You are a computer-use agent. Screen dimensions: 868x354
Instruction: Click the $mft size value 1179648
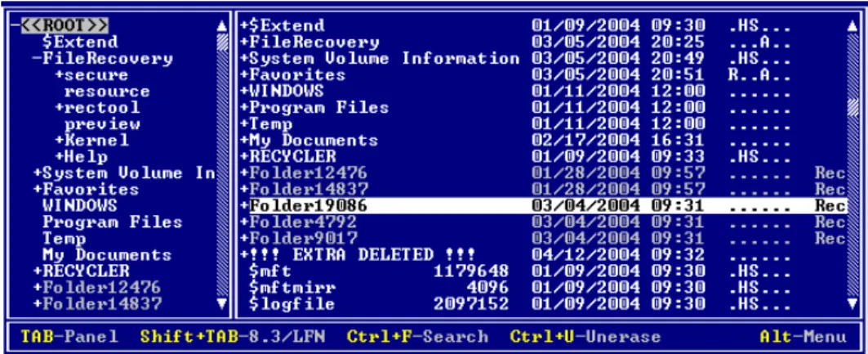pyautogui.click(x=471, y=271)
